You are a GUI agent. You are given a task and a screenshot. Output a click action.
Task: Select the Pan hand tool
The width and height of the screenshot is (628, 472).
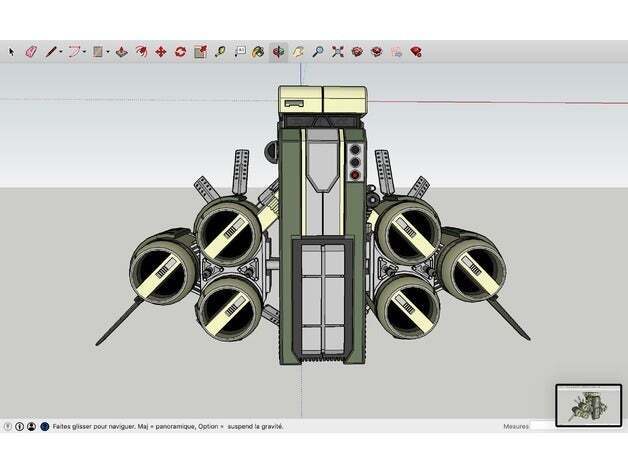pos(298,52)
